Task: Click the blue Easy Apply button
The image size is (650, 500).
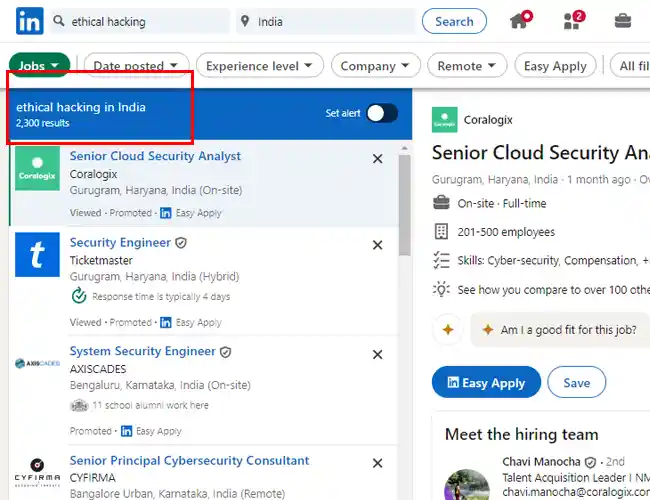Action: [x=486, y=382]
